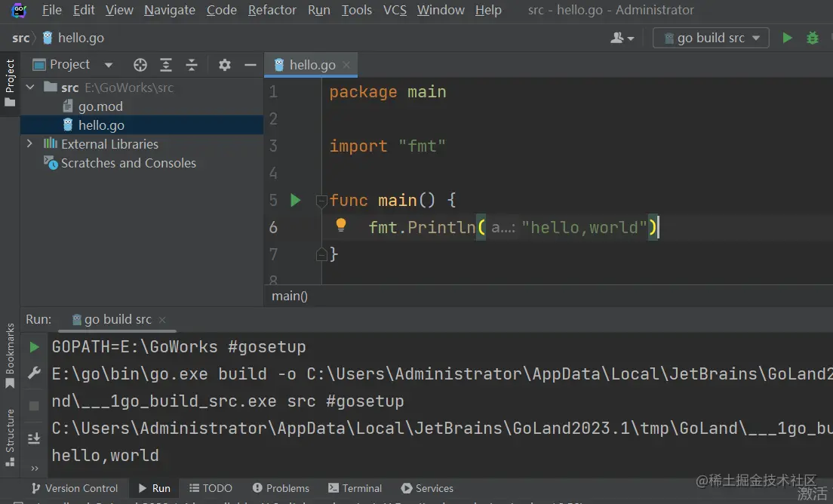Open the VCS menu
The image size is (833, 504).
[395, 10]
